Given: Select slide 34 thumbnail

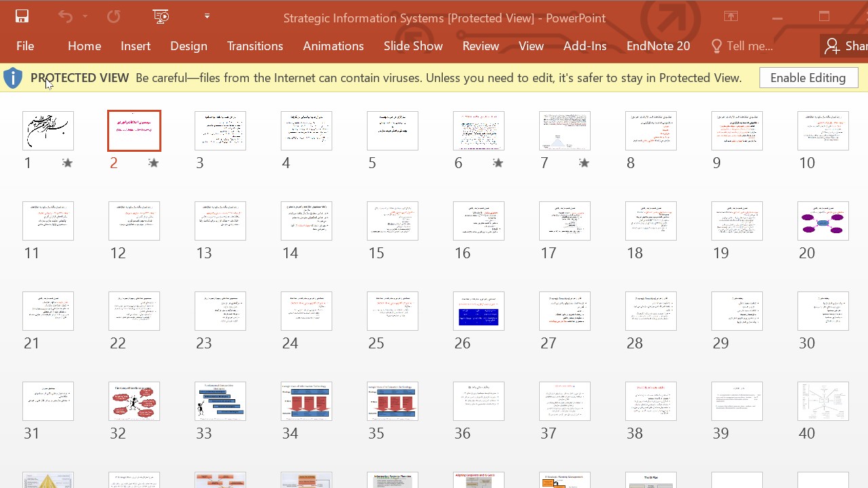Looking at the screenshot, I should 307,401.
